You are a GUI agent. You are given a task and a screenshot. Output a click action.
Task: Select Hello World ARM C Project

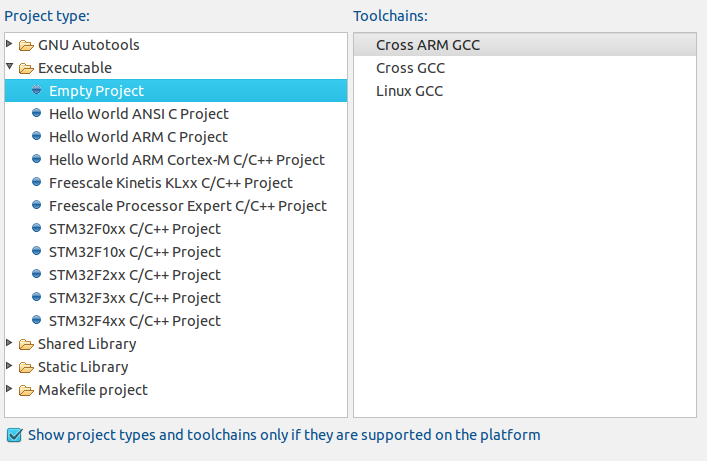(138, 137)
